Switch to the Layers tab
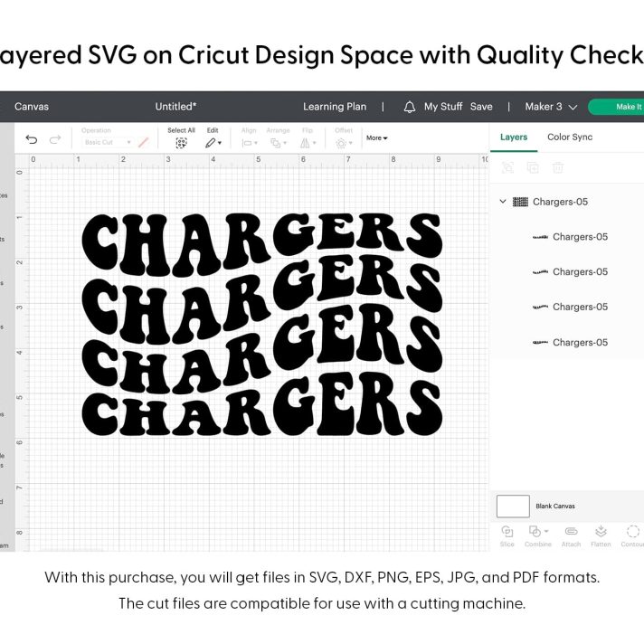This screenshot has height=644, width=644. (514, 137)
